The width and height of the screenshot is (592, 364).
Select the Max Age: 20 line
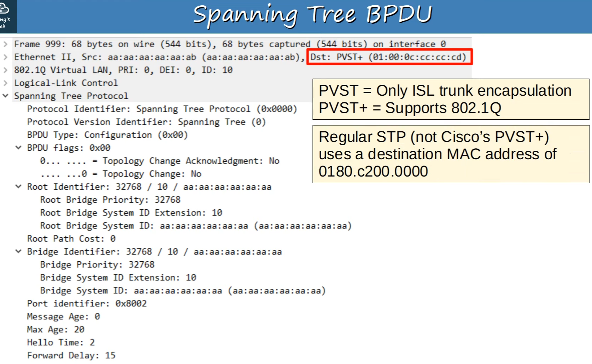pyautogui.click(x=55, y=329)
